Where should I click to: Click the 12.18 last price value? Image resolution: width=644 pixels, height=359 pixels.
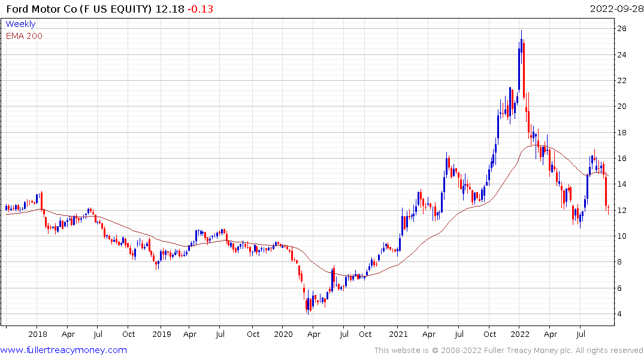click(170, 9)
